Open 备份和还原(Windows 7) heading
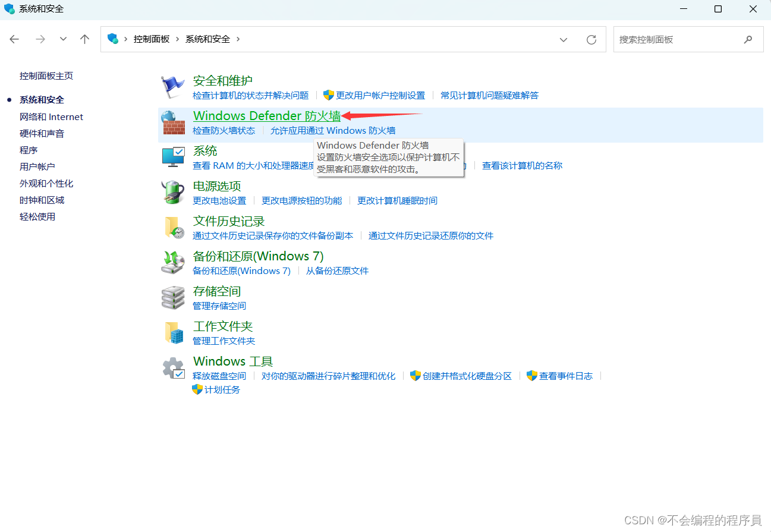This screenshot has width=771, height=532. click(259, 256)
